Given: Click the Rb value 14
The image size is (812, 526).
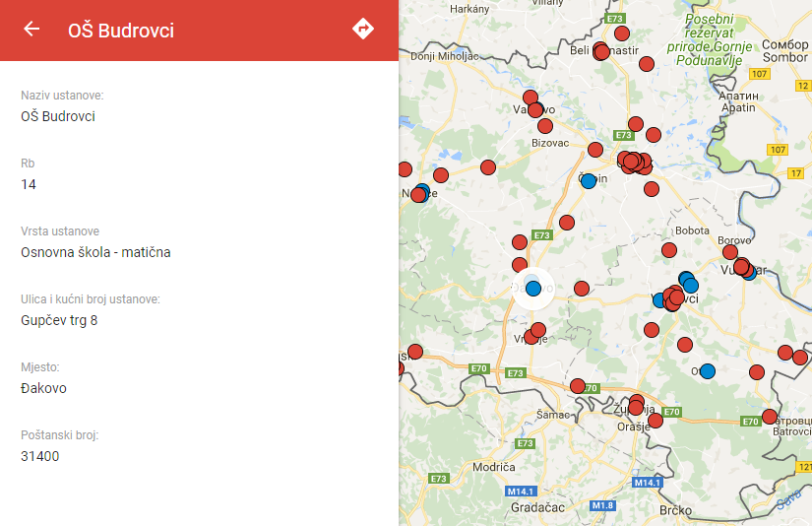Looking at the screenshot, I should coord(29,184).
